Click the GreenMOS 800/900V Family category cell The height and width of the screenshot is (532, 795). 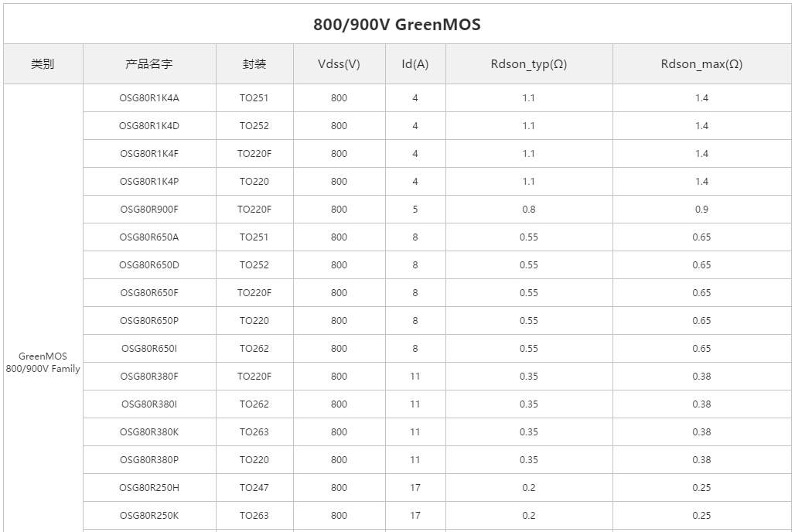click(43, 362)
